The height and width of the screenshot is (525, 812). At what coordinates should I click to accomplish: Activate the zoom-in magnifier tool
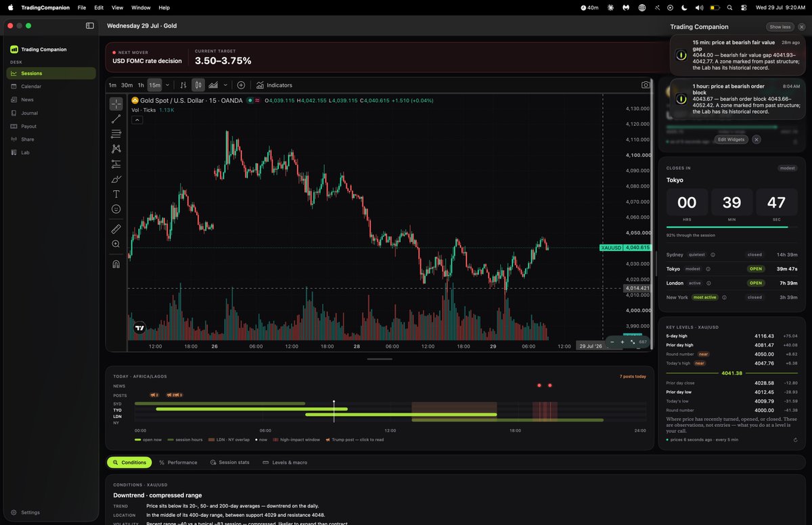pyautogui.click(x=116, y=244)
